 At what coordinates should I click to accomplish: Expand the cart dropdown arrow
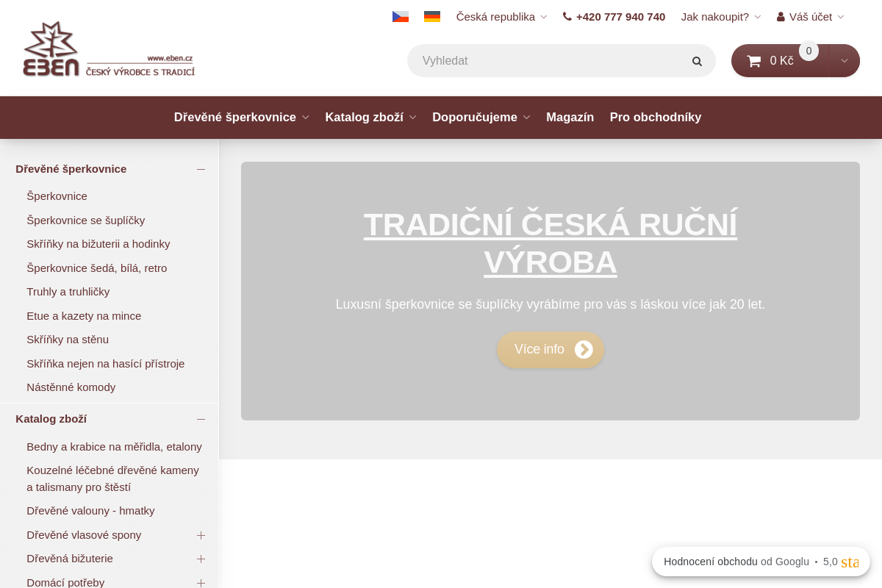pos(845,61)
